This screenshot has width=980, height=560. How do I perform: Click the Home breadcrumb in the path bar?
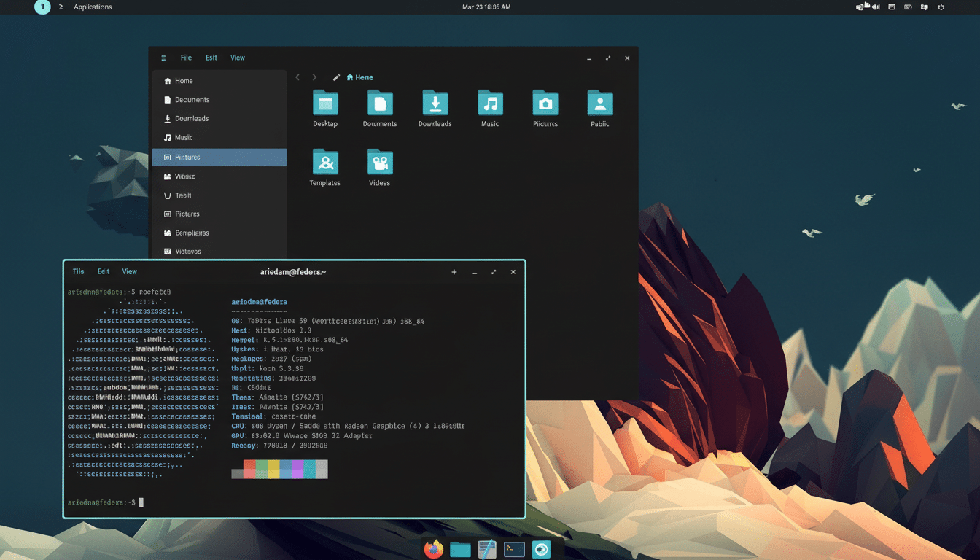361,77
